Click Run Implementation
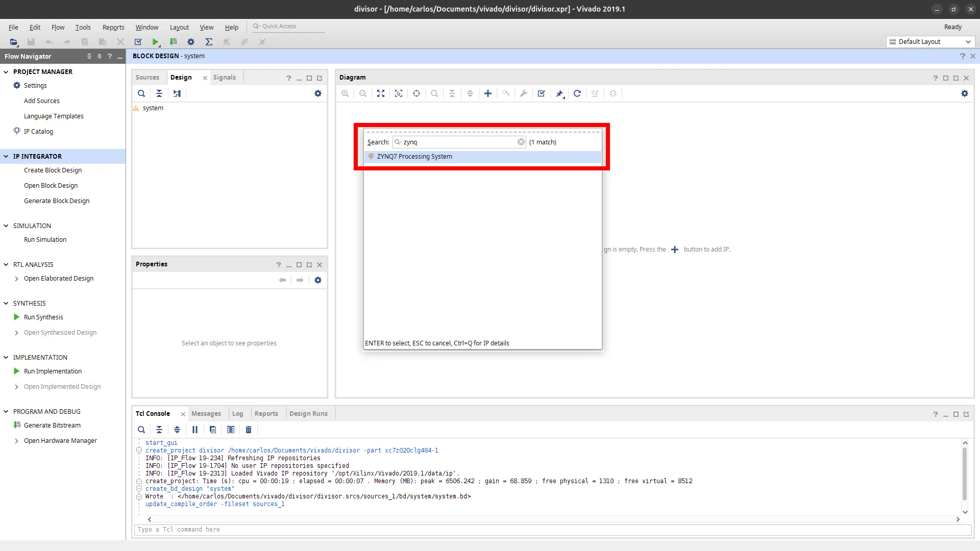This screenshot has height=551, width=980. point(53,371)
